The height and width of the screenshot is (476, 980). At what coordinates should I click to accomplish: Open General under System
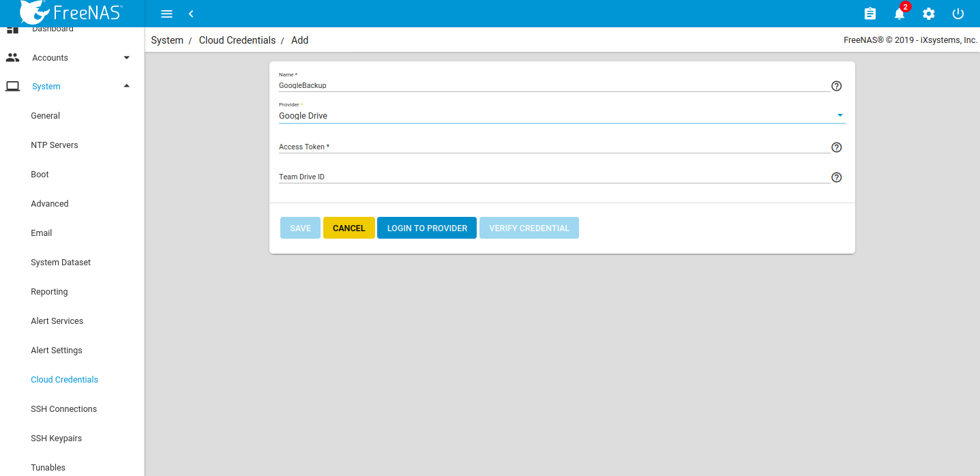point(46,116)
